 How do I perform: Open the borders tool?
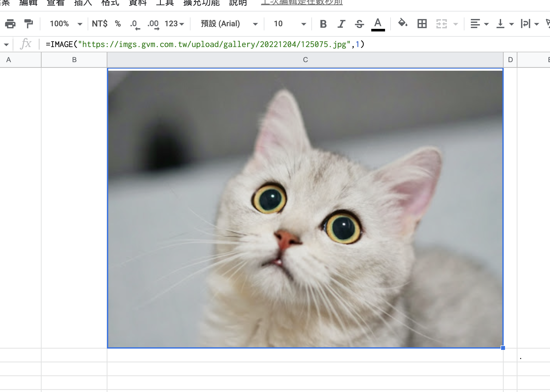[x=422, y=24]
